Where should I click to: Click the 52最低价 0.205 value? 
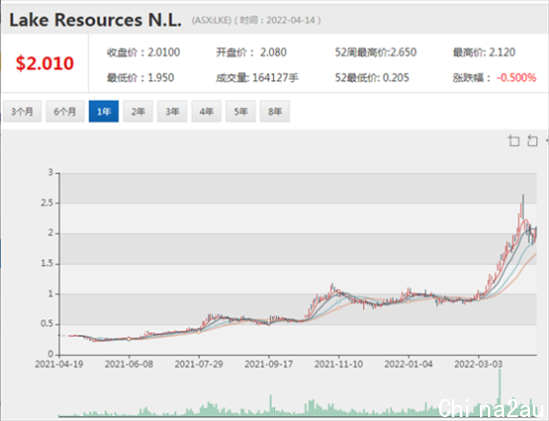click(x=372, y=77)
